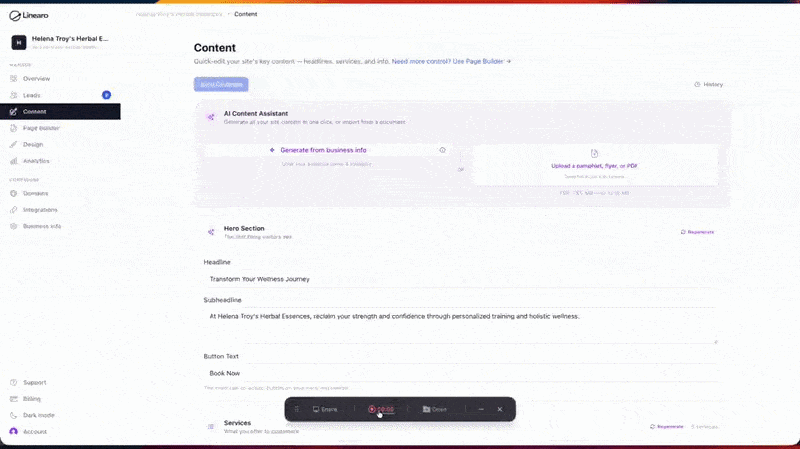Click the Hero Section heading
800x449 pixels.
click(244, 229)
